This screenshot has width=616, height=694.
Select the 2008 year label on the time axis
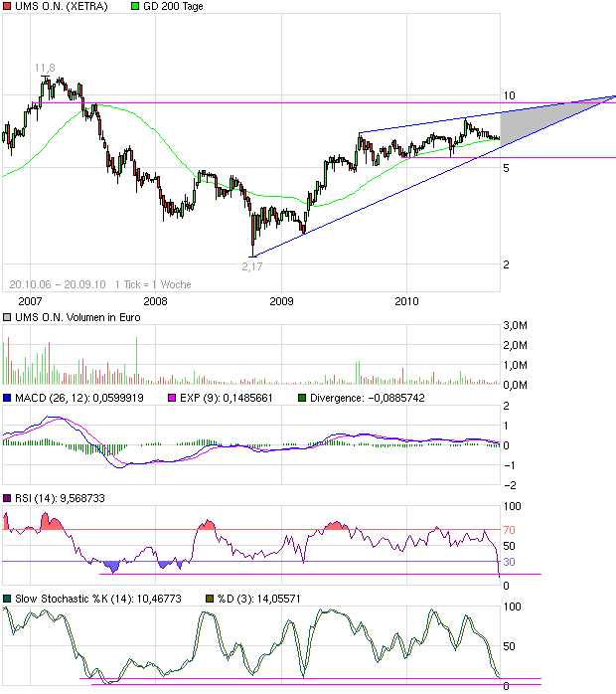click(x=154, y=299)
